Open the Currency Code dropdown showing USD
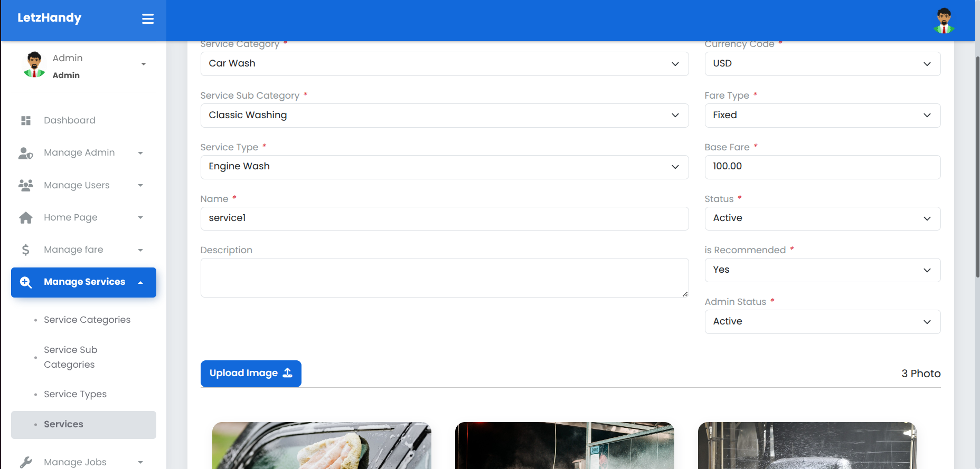The image size is (980, 469). [x=823, y=64]
